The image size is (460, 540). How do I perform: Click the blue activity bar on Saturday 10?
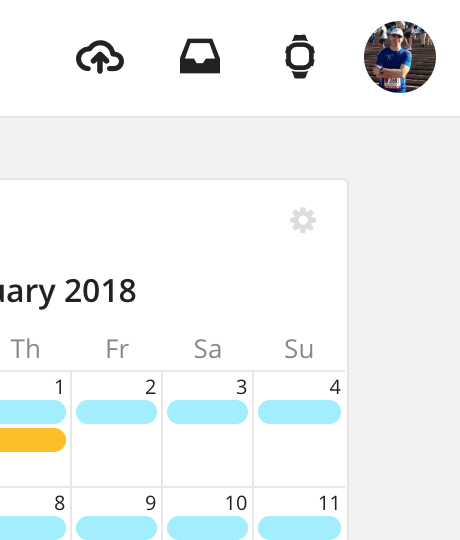(x=207, y=528)
